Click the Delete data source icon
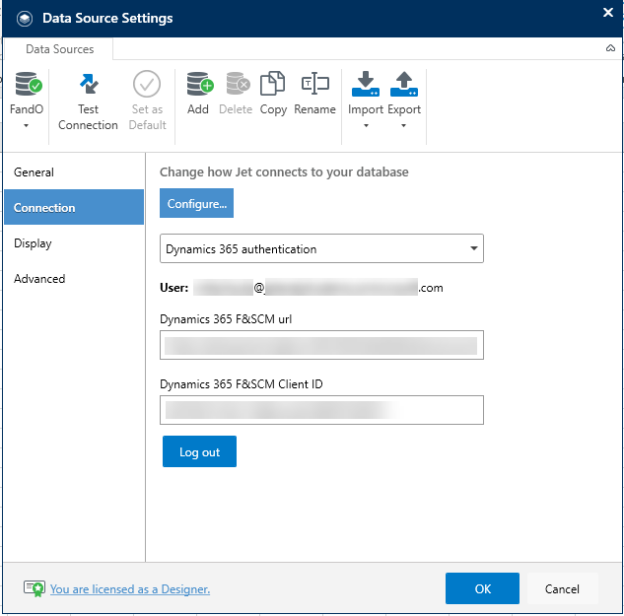624x616 pixels. [238, 83]
